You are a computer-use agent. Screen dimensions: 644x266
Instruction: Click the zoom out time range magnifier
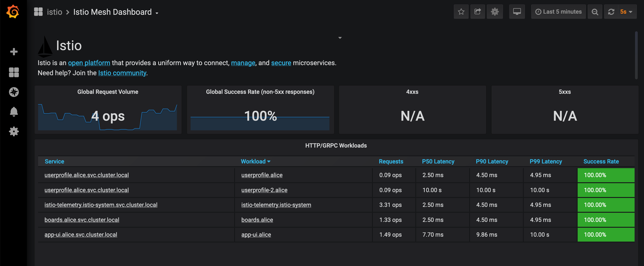tap(595, 12)
